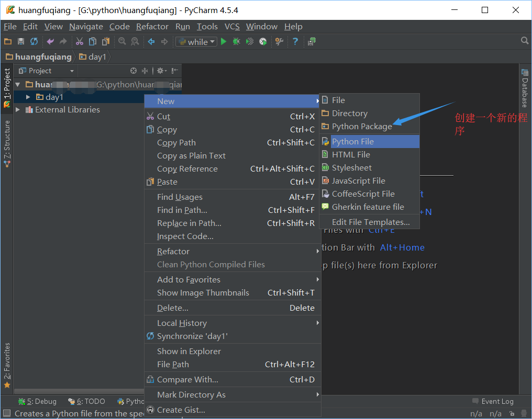Viewport: 532px width, 419px height.
Task: Click Show in Explorer in context menu
Action: tap(189, 351)
